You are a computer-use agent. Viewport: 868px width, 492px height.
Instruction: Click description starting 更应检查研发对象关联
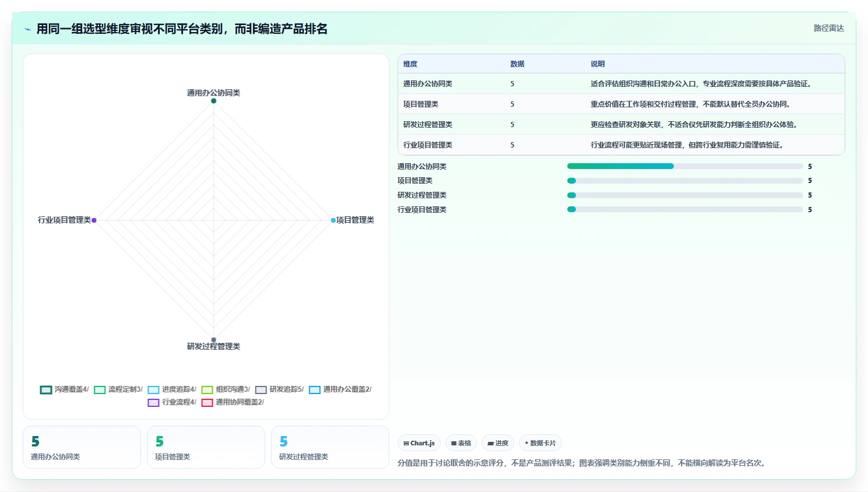point(695,125)
